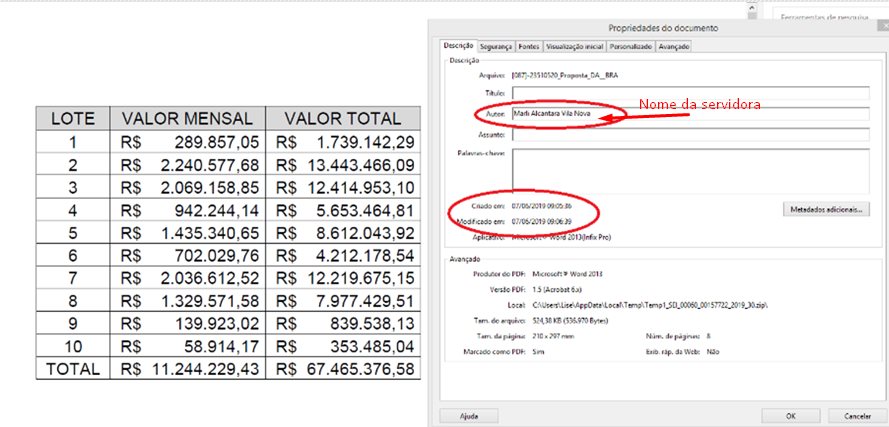
Task: Click into the Título text field
Action: click(x=689, y=94)
